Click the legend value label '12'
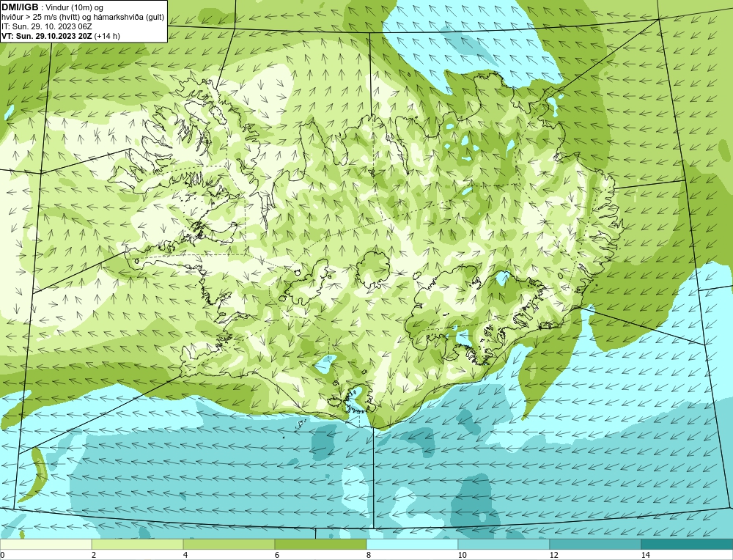This screenshot has width=733, height=560. (x=554, y=555)
